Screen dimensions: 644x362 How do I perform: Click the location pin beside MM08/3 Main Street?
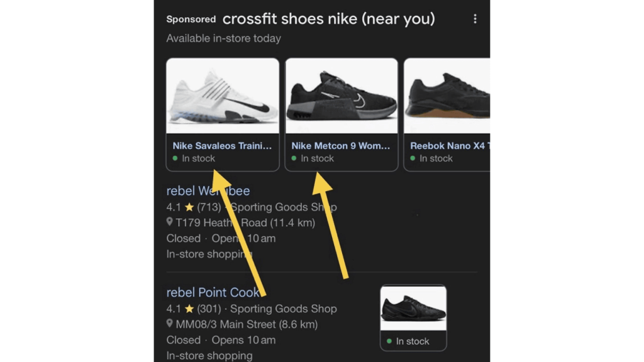tap(169, 324)
